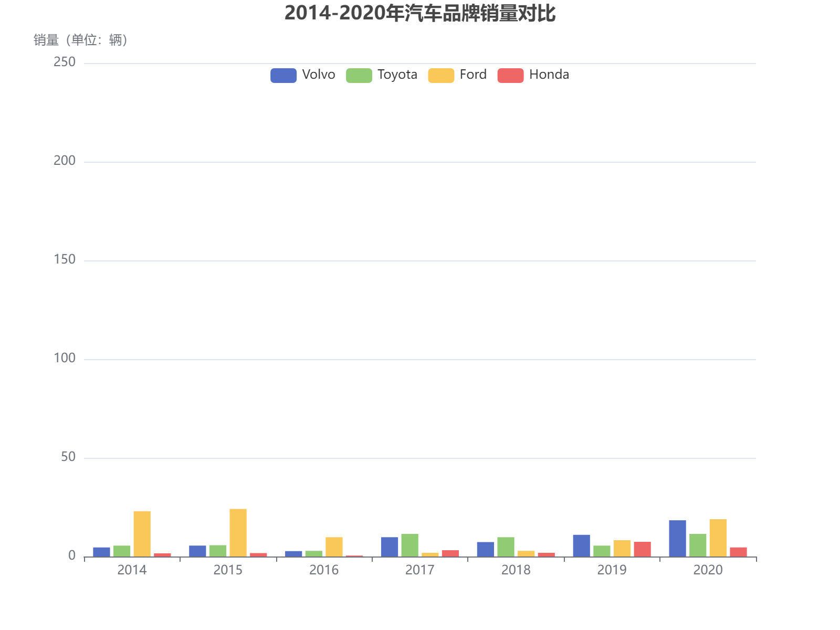840x630 pixels.
Task: Click the 200 y-axis value
Action: pyautogui.click(x=65, y=161)
